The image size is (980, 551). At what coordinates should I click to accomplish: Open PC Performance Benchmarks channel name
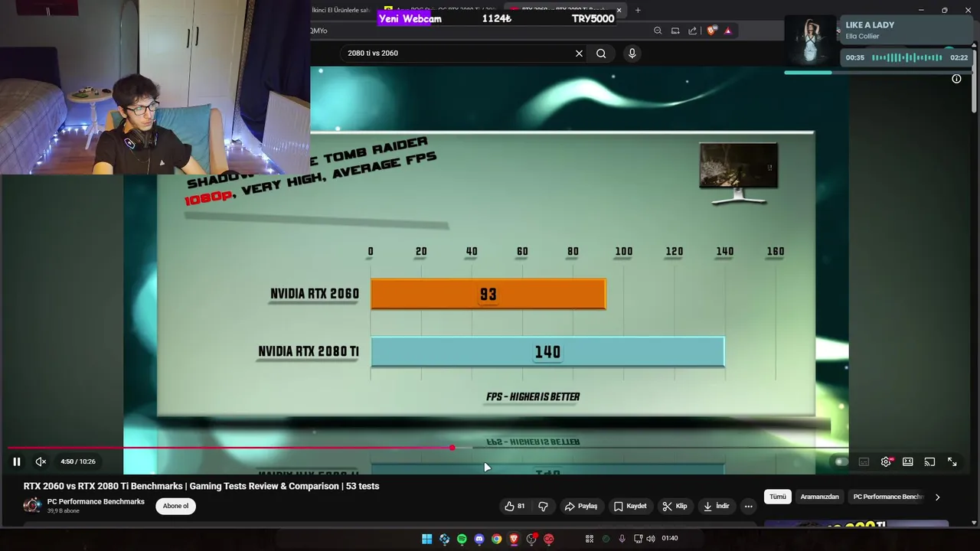96,502
